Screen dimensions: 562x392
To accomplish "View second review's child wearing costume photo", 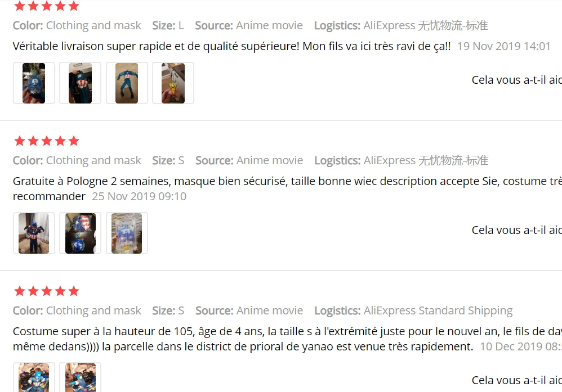I will [x=34, y=233].
